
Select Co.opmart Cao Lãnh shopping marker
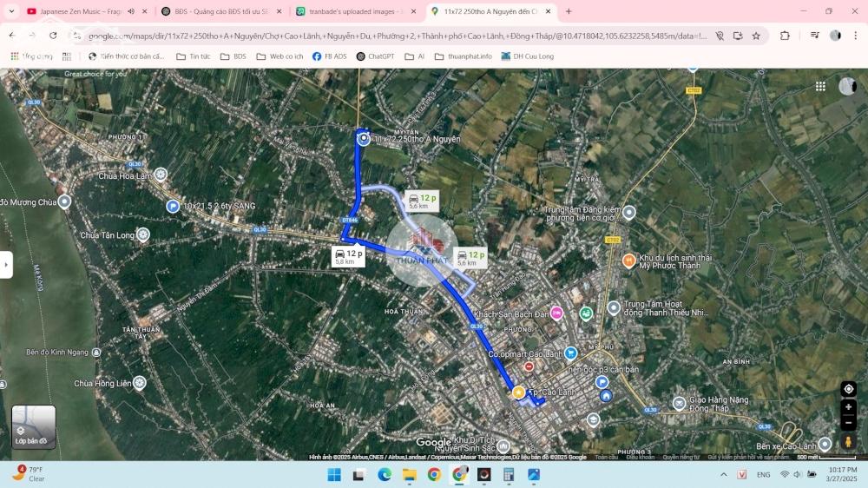coord(570,353)
